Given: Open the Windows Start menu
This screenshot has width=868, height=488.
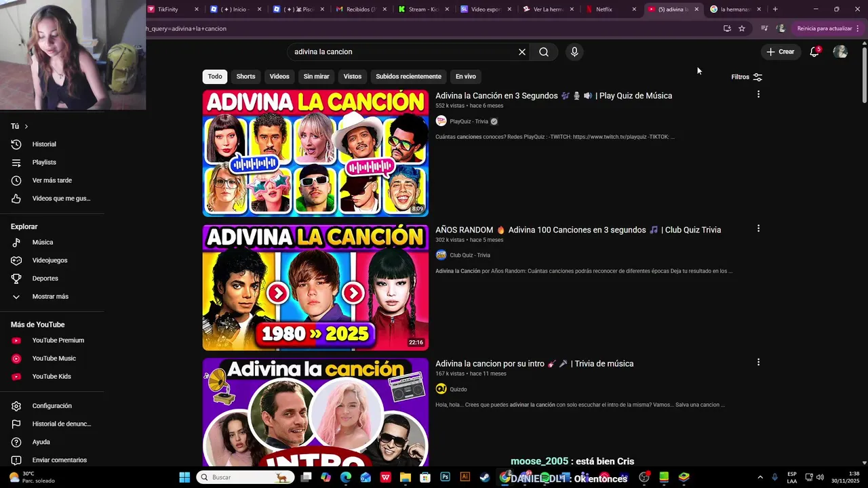Looking at the screenshot, I should click(x=184, y=477).
